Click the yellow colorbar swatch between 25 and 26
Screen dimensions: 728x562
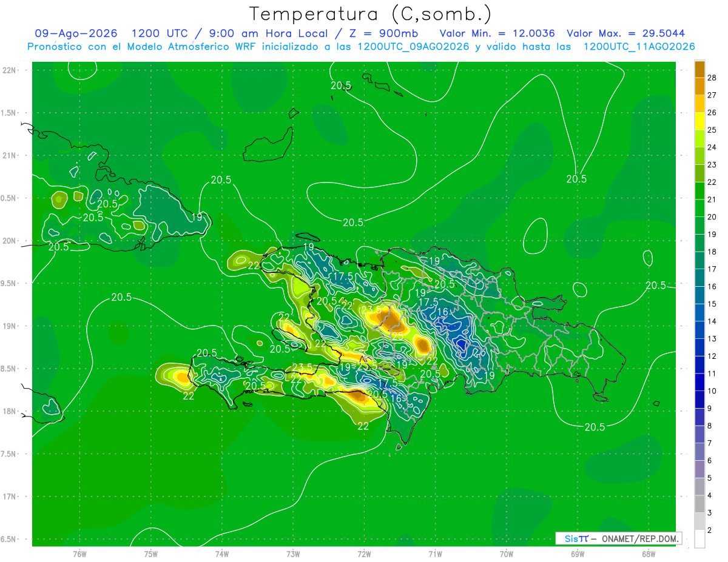click(x=699, y=121)
